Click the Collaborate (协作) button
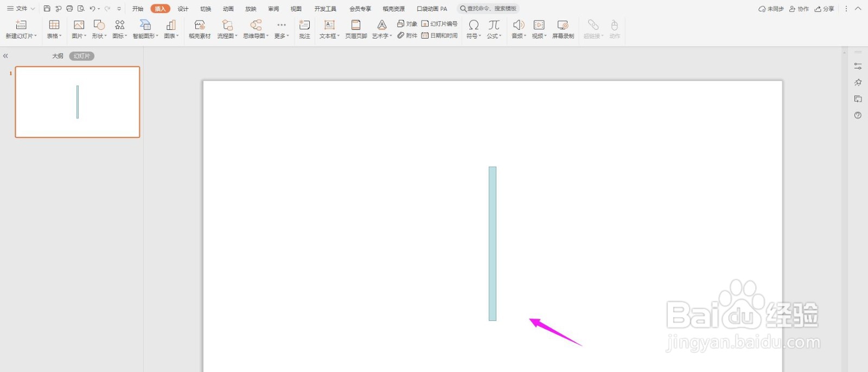868x372 pixels. coord(799,9)
